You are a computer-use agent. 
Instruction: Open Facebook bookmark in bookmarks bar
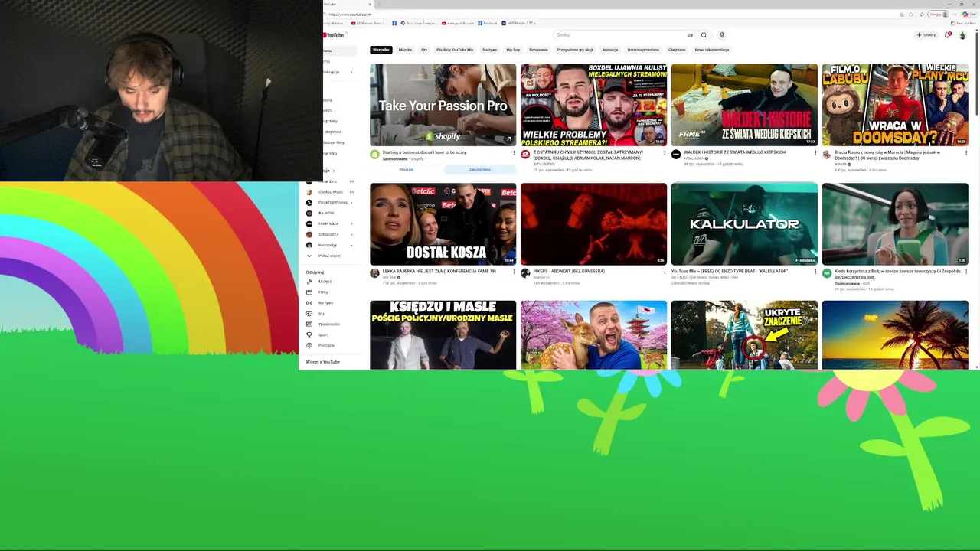click(488, 24)
